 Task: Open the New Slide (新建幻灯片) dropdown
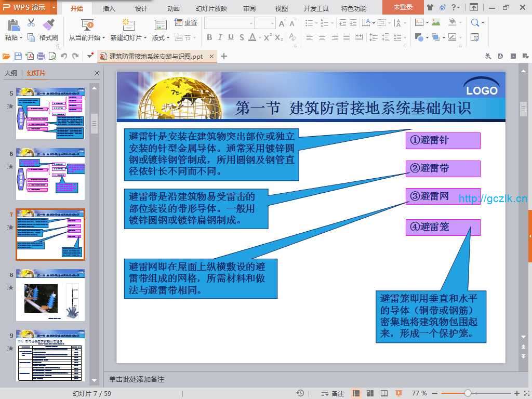pyautogui.click(x=128, y=37)
